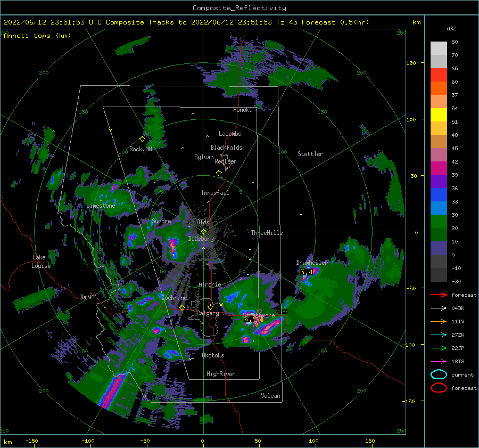This screenshot has height=448, width=479.
Task: Click the Airdrie label
Action: point(210,284)
